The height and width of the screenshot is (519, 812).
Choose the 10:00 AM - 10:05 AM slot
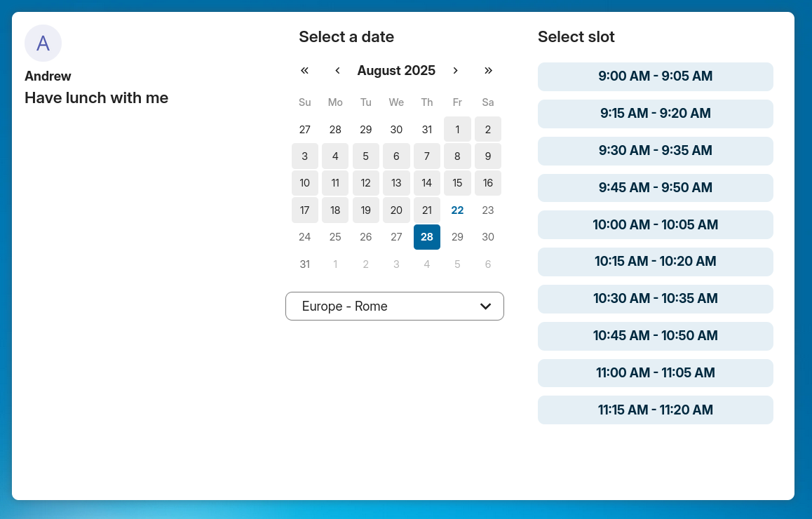655,224
